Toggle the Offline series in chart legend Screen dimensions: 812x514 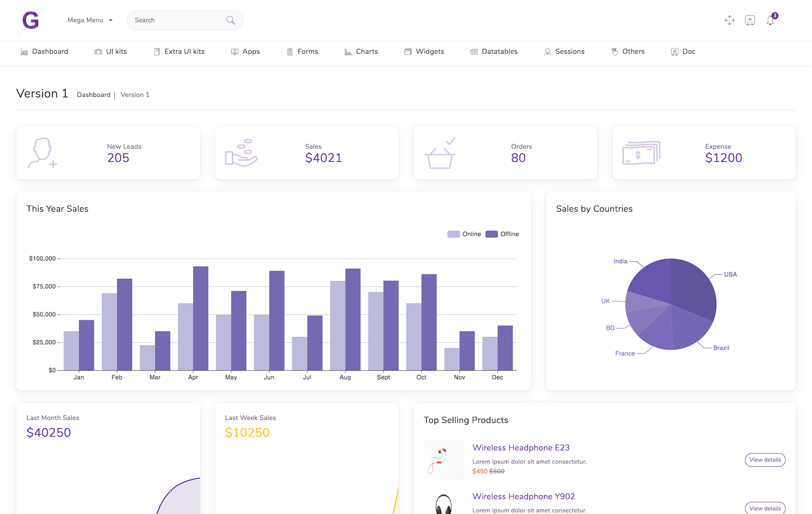(502, 234)
